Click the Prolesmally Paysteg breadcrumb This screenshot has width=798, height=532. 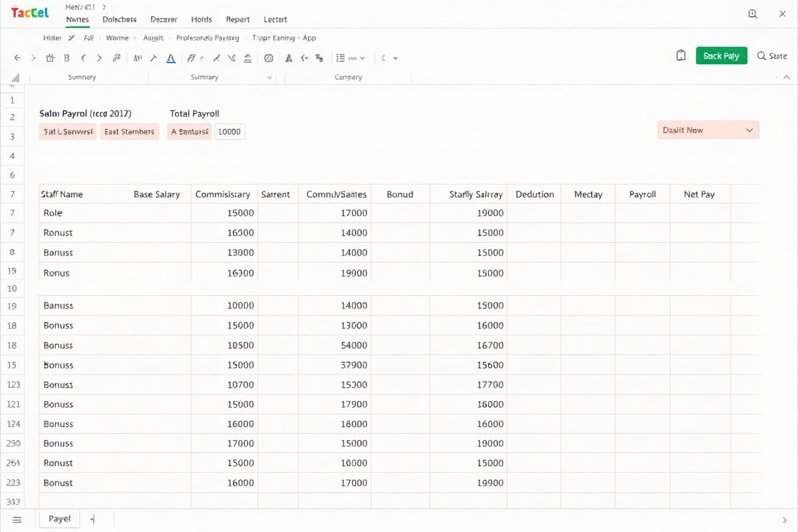click(207, 38)
